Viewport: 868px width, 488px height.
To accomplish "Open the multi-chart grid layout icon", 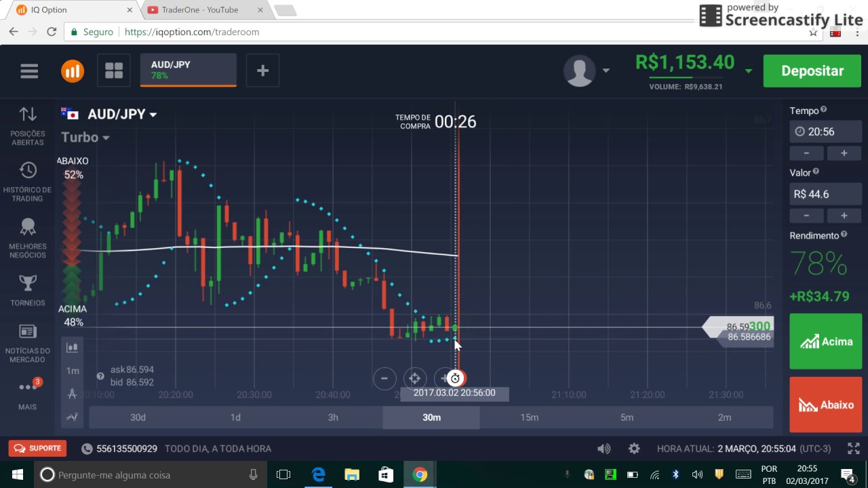I will [x=114, y=71].
